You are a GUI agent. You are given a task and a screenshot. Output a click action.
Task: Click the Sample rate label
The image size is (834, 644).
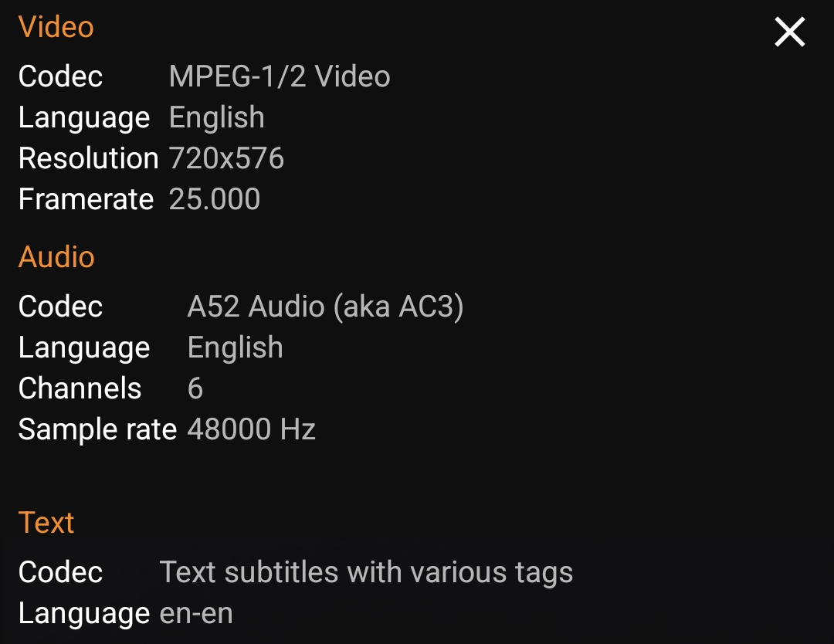(x=97, y=429)
